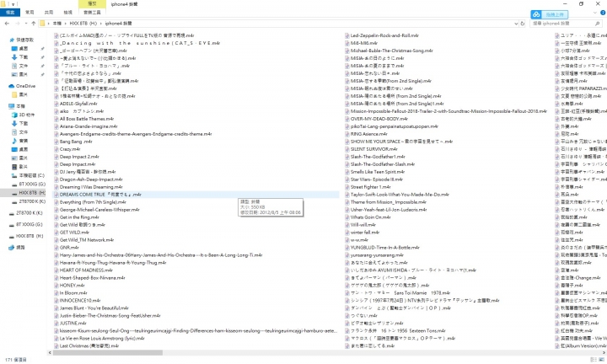This screenshot has height=364, width=607.
Task: Select file YUNGBLUD-Time-In-A-Bottle.m4r
Action: point(384,248)
